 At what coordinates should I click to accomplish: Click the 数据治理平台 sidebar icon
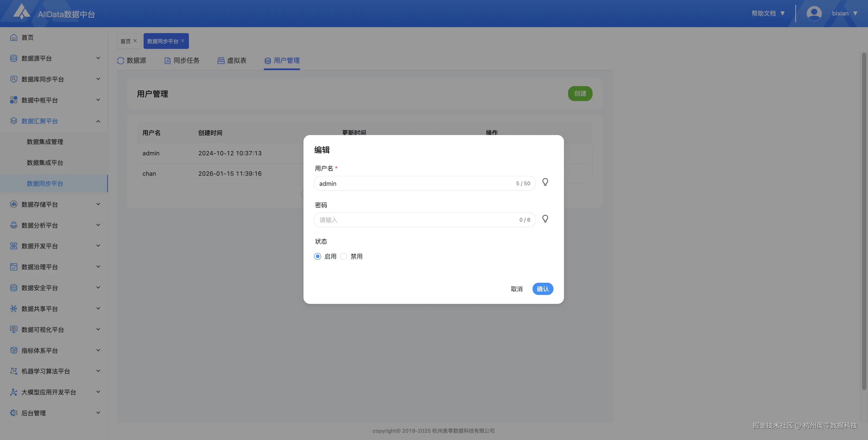point(14,267)
